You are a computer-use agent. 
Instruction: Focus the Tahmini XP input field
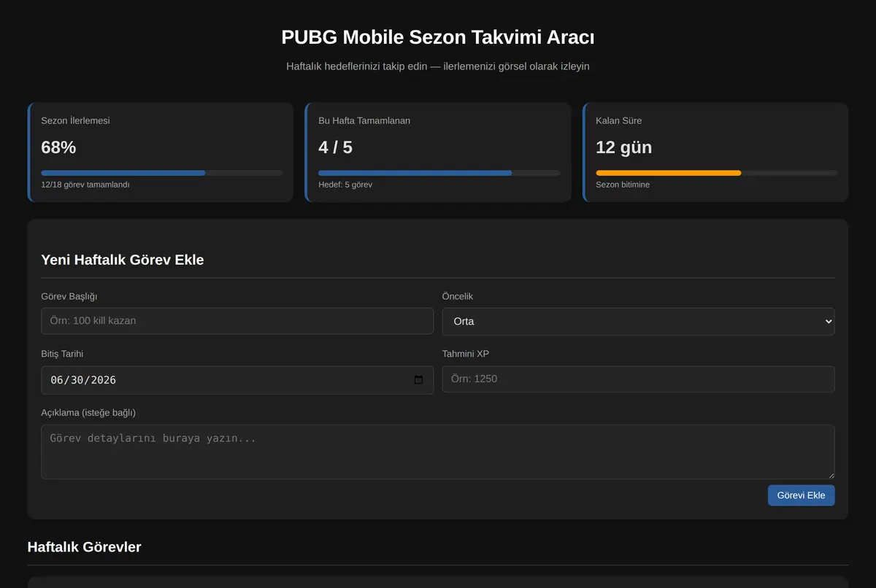(x=638, y=379)
